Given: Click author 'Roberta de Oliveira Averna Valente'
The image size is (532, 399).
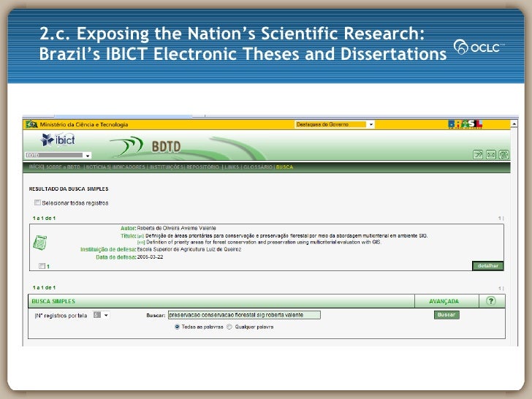Looking at the screenshot, I should point(176,228).
